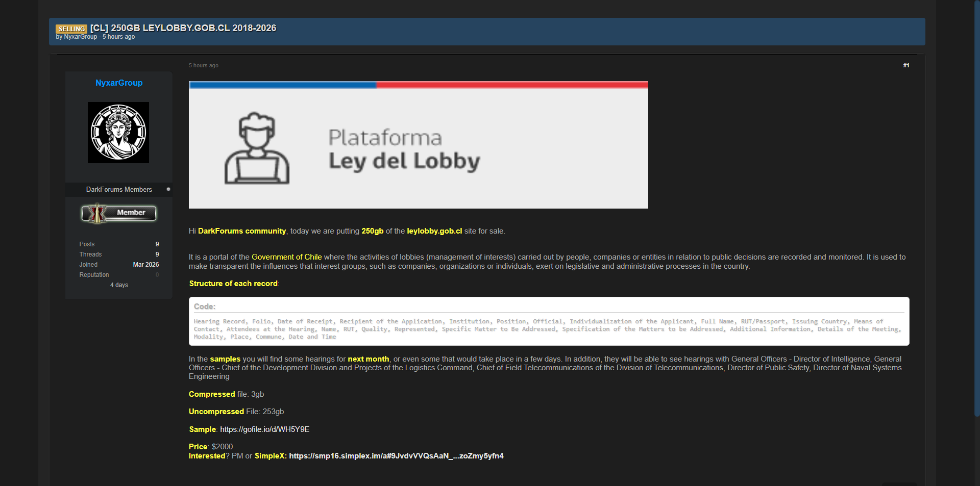Viewport: 980px width, 486px height.
Task: Click the author name NyxarGroup under the thread title
Action: coord(80,37)
